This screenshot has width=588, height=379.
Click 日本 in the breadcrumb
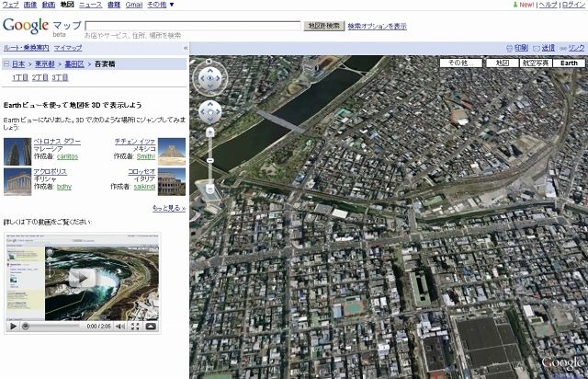[18, 63]
